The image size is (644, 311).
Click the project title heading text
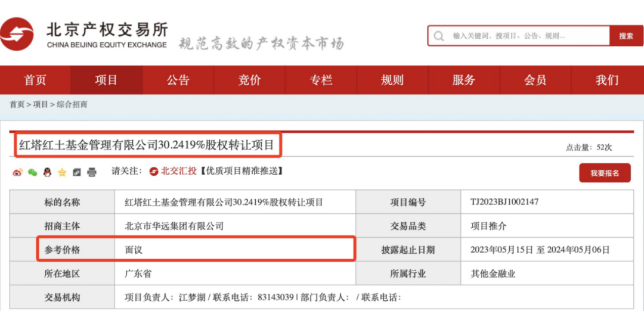tap(146, 144)
